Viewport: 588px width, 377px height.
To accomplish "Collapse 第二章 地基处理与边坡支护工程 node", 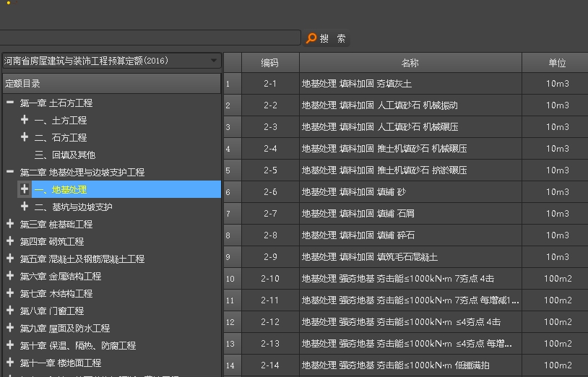I will [10, 172].
